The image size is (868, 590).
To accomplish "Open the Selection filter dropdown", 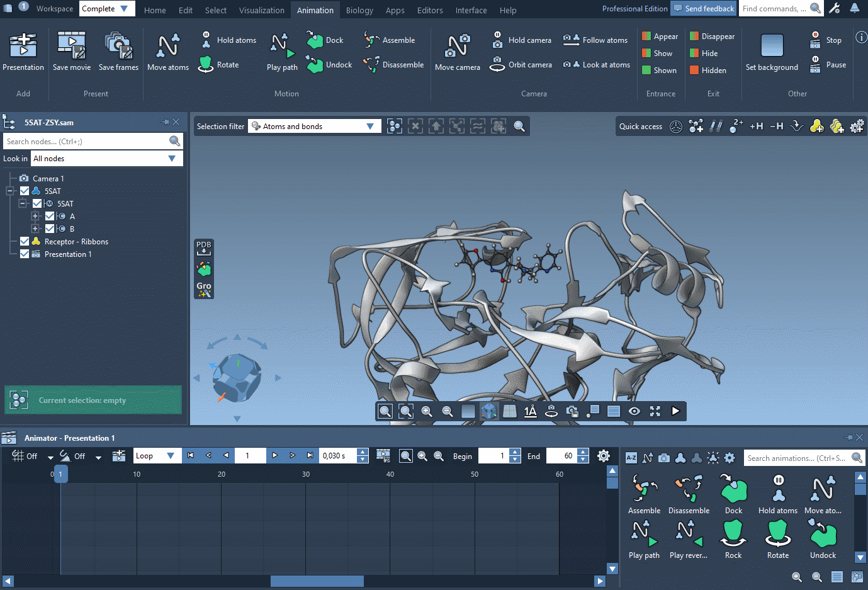I will click(x=314, y=127).
